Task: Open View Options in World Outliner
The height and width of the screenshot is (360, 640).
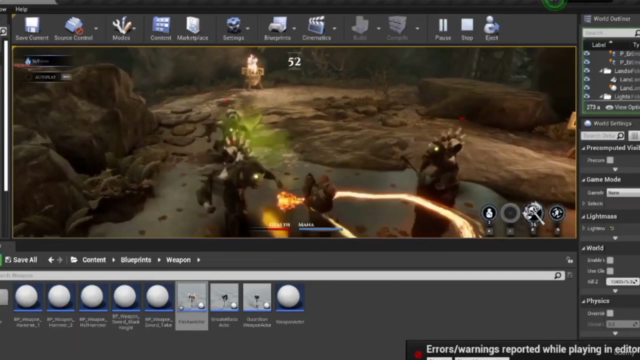Action: tap(622, 107)
